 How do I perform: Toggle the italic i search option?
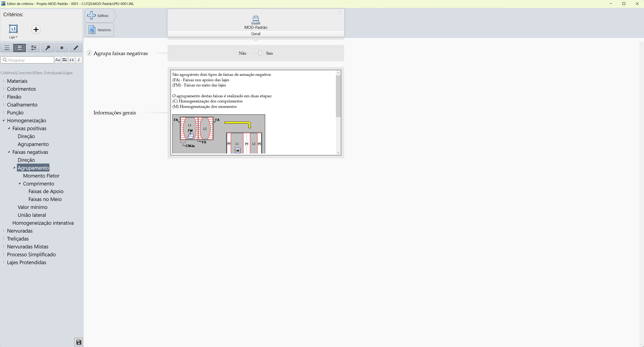[79, 60]
